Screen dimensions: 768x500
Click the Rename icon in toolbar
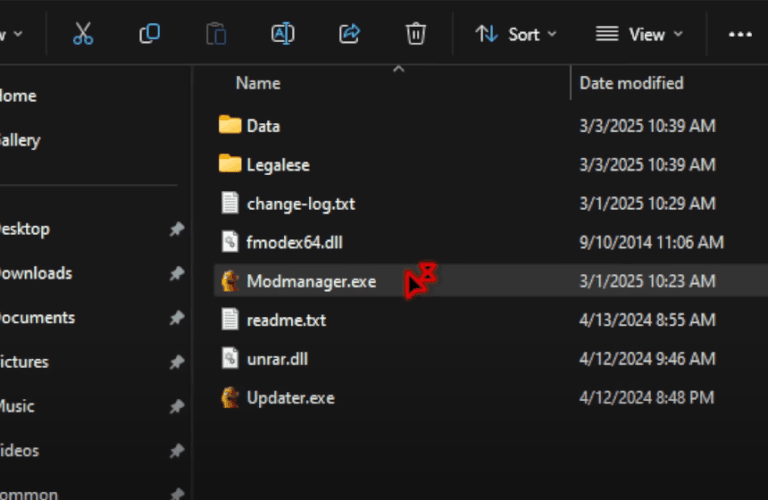point(283,34)
